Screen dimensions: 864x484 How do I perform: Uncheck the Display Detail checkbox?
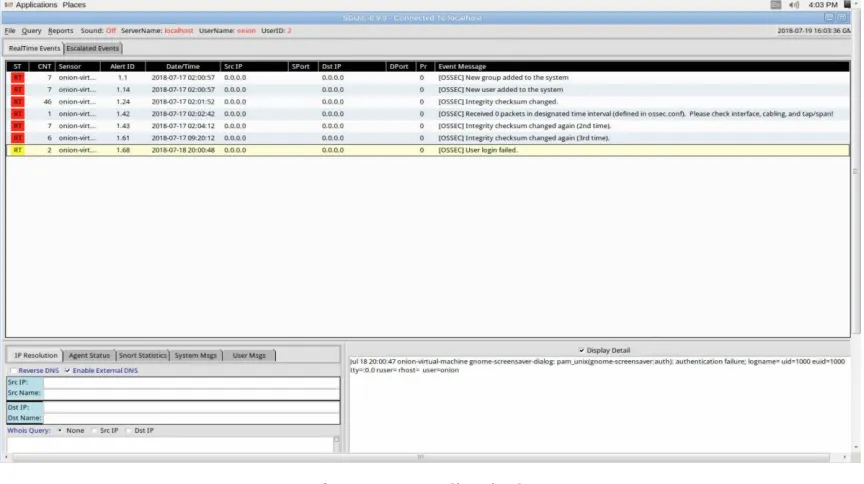point(581,351)
